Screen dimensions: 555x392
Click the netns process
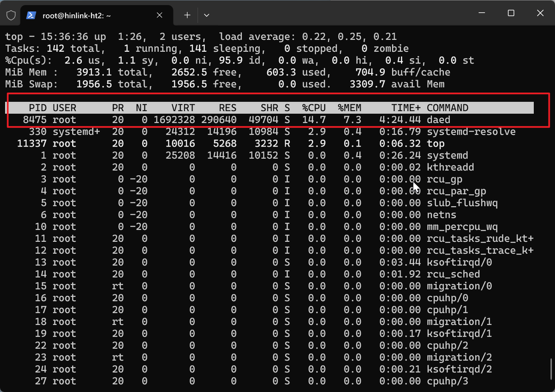[442, 215]
